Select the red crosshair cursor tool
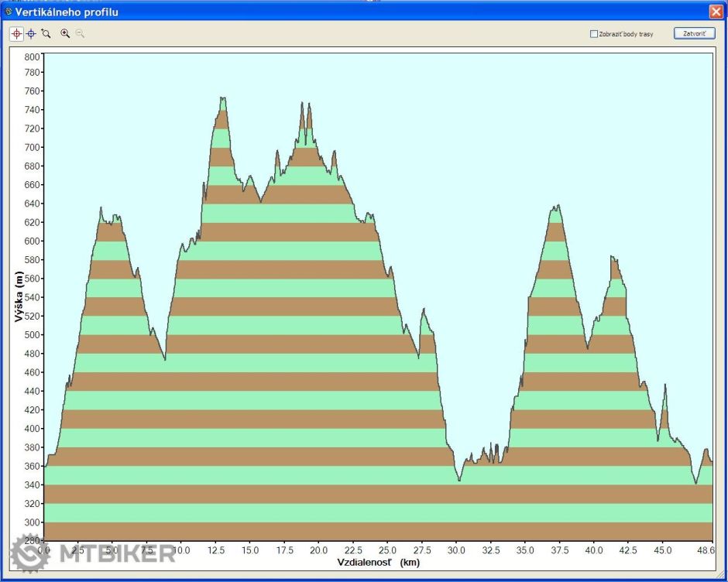The image size is (728, 582). coord(16,34)
